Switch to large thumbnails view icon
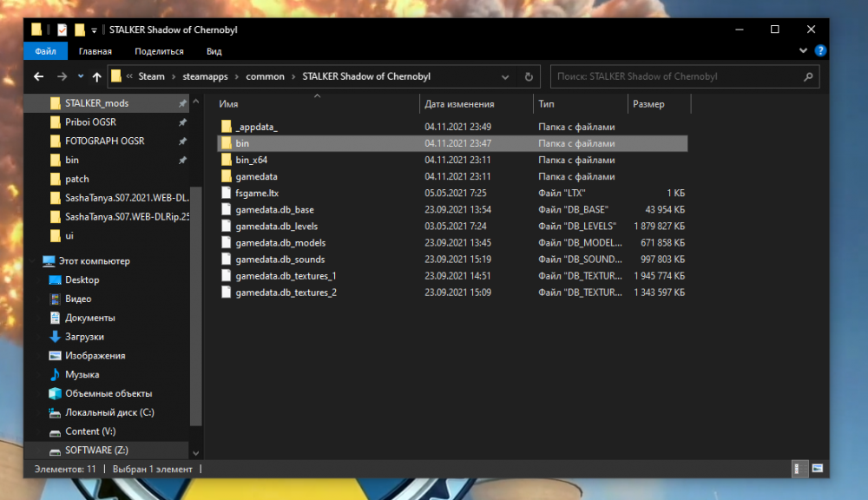The image size is (868, 500). (x=817, y=469)
